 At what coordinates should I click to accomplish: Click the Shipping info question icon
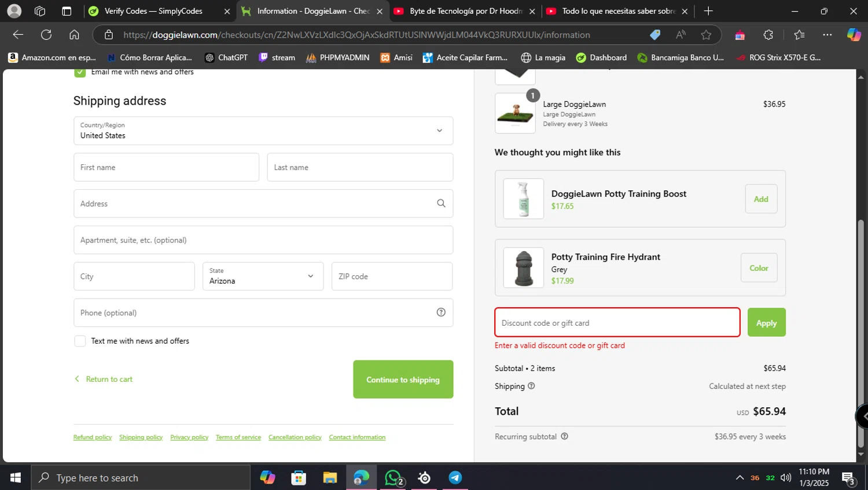[531, 386]
